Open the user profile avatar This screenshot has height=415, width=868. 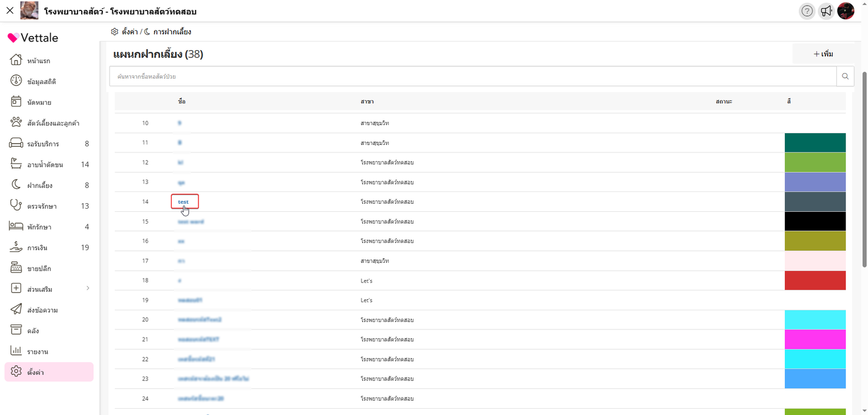coord(846,11)
